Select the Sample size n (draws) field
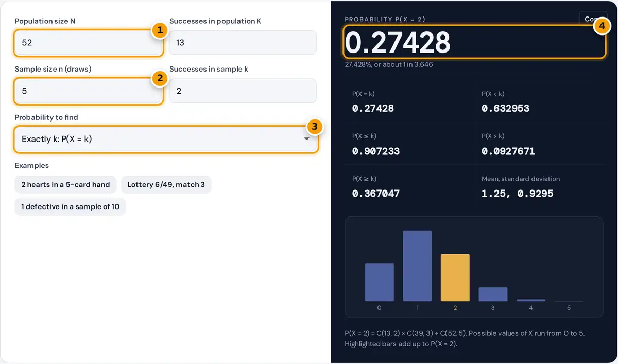 [x=89, y=91]
